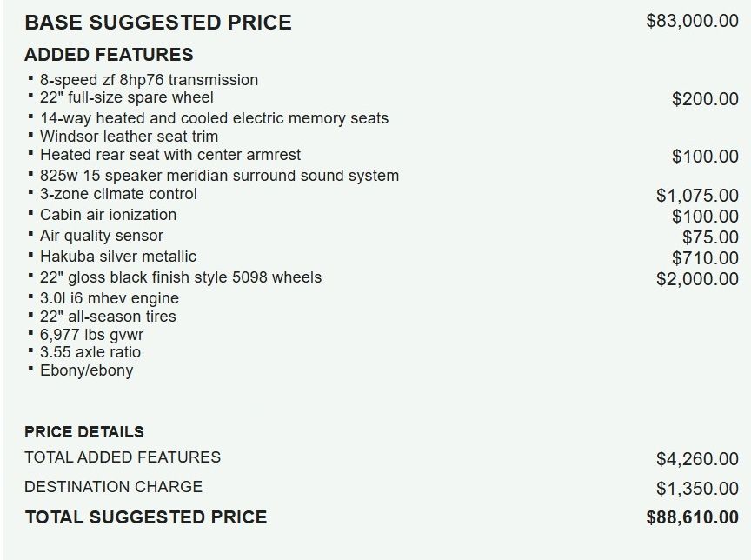
Task: Select the Added Features heading
Action: pos(109,55)
